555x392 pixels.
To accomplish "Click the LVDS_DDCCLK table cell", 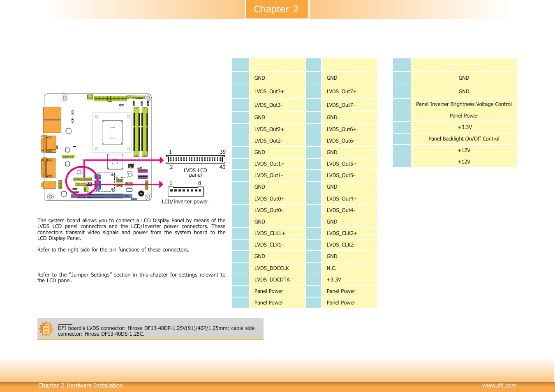I will (277, 268).
